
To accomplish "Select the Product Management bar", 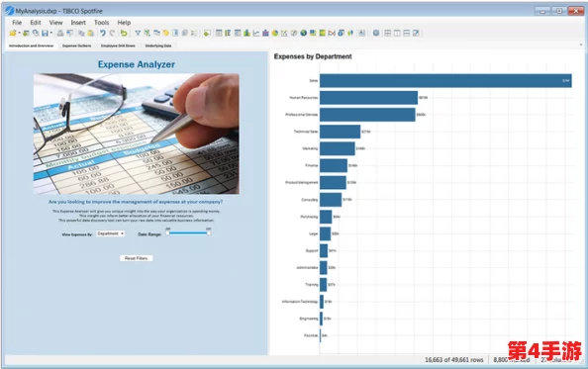I will coord(333,182).
